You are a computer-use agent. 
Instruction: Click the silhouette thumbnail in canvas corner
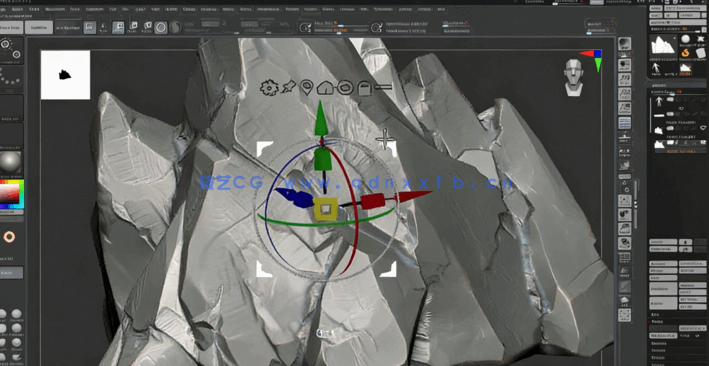pyautogui.click(x=65, y=75)
